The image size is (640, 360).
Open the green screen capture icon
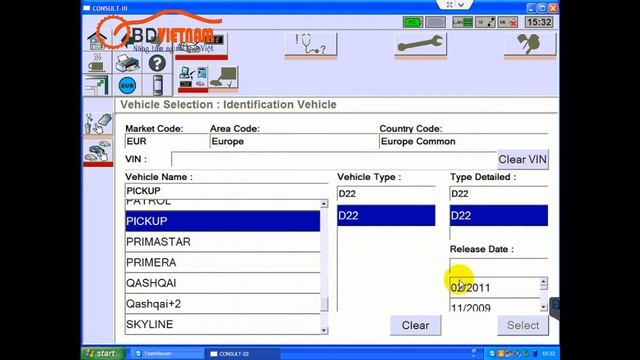(97, 85)
